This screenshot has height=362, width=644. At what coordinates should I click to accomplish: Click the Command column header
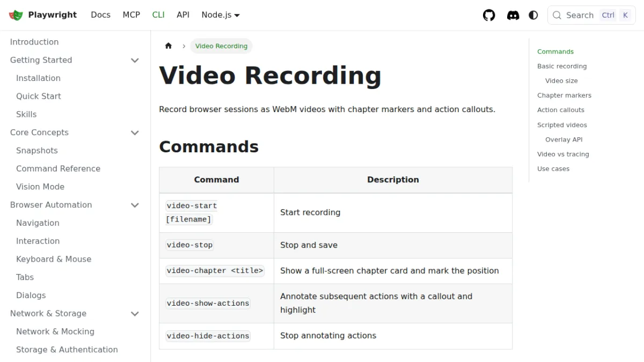tap(217, 180)
